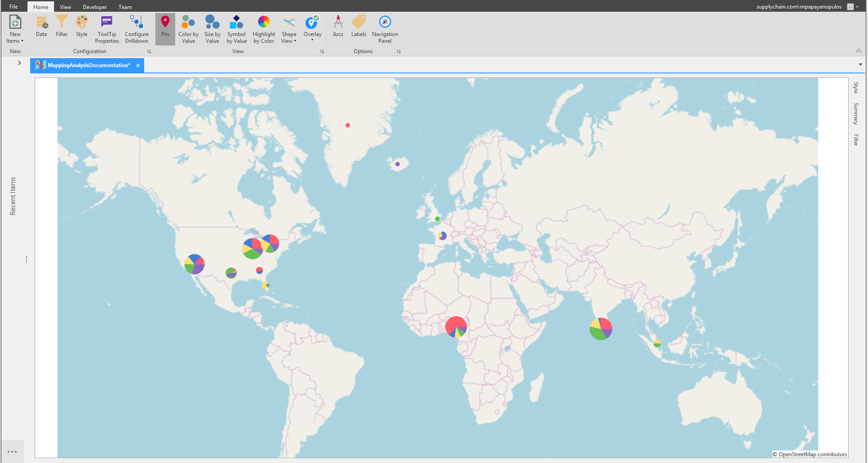Click the bottom-left ellipsis more button
The height and width of the screenshot is (463, 868).
pos(12,451)
